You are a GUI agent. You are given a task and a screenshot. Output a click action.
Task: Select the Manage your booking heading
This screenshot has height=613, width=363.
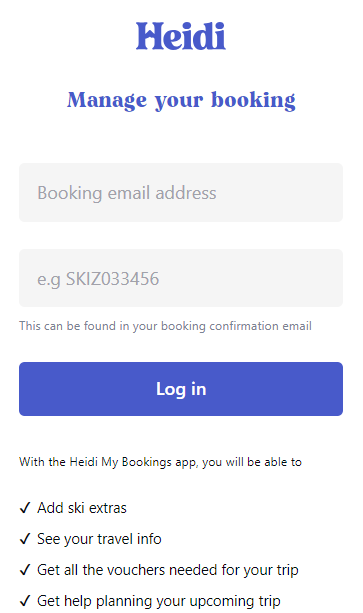point(181,100)
